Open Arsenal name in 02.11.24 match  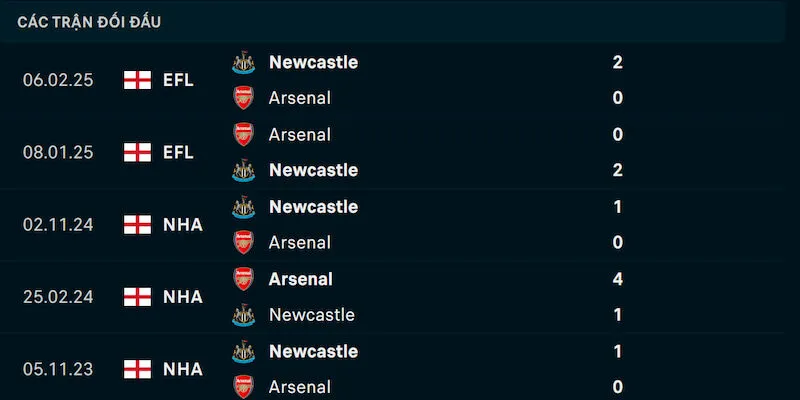(299, 242)
